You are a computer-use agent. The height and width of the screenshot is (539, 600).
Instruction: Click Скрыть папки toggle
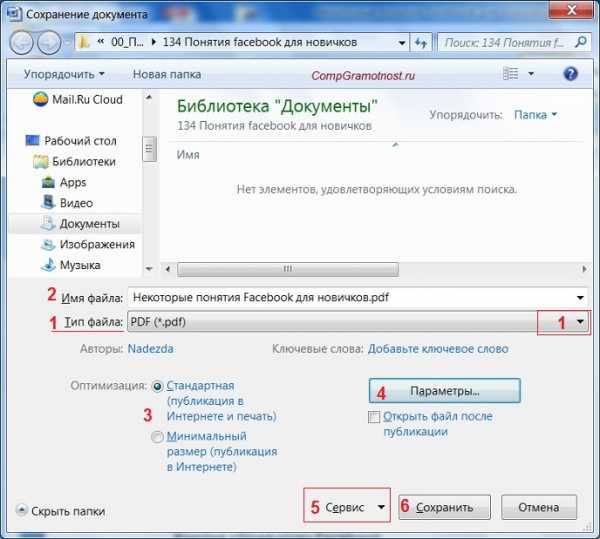click(x=61, y=511)
